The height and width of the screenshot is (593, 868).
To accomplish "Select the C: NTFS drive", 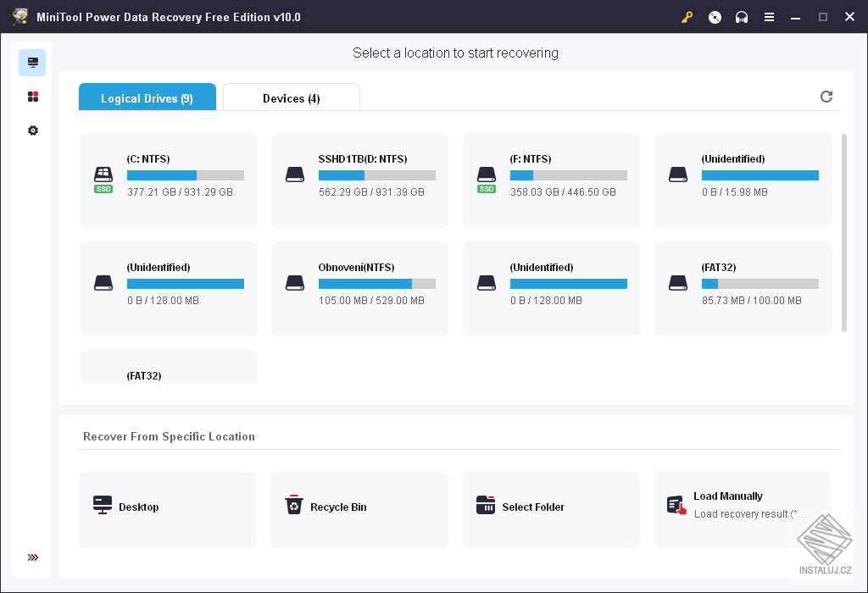I will click(168, 180).
